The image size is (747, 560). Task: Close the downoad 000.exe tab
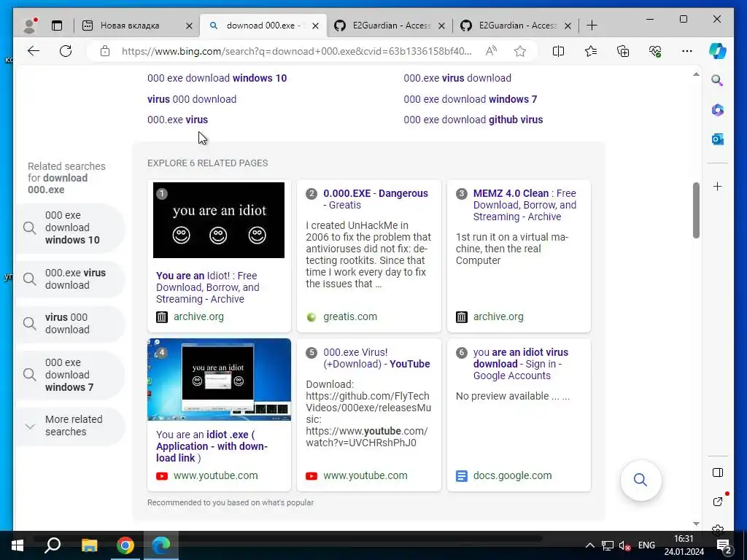click(315, 26)
